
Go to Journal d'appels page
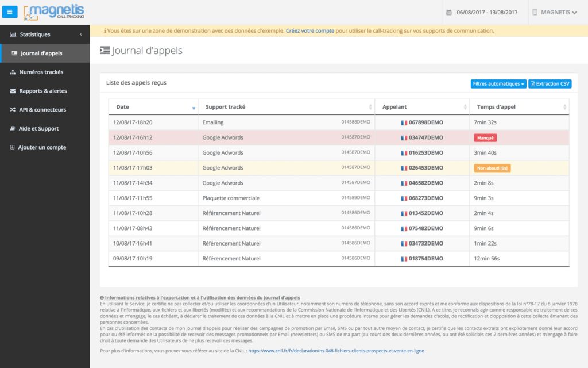[x=45, y=53]
